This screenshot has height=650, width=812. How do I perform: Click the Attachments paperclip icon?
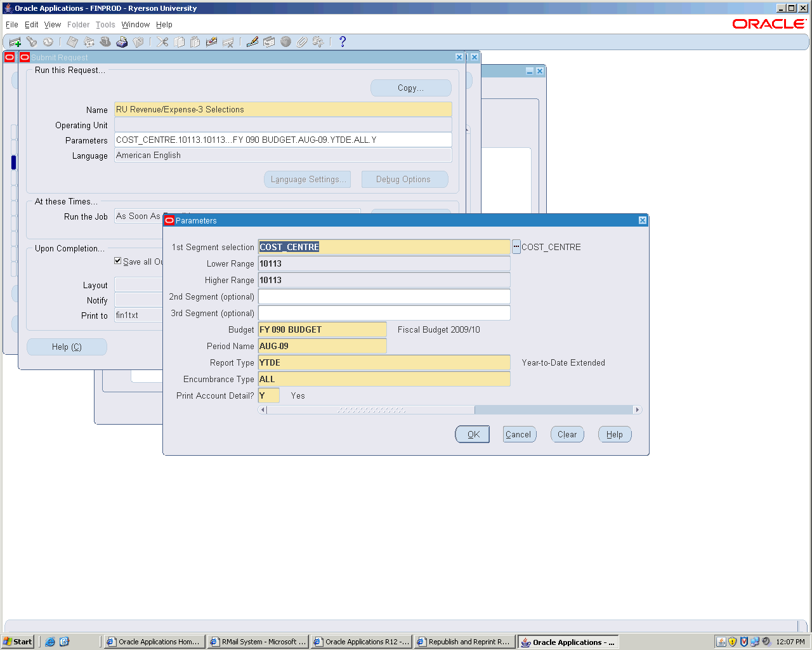[x=302, y=42]
